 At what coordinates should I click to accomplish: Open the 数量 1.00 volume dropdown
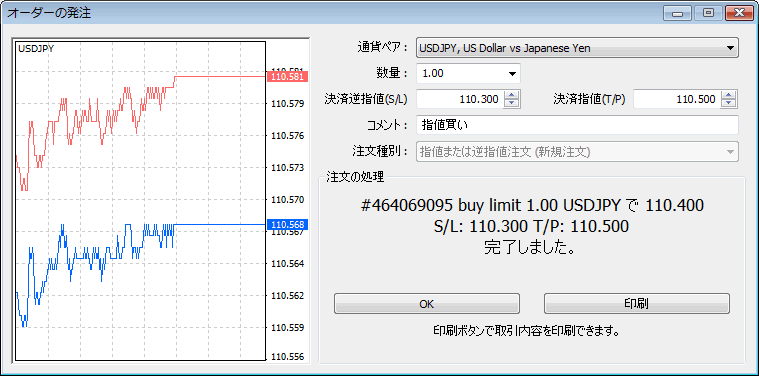coord(468,74)
